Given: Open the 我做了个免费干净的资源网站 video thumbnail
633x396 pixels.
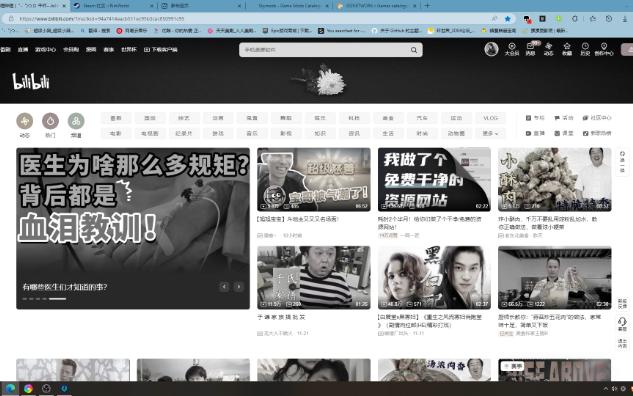Looking at the screenshot, I should tap(434, 179).
